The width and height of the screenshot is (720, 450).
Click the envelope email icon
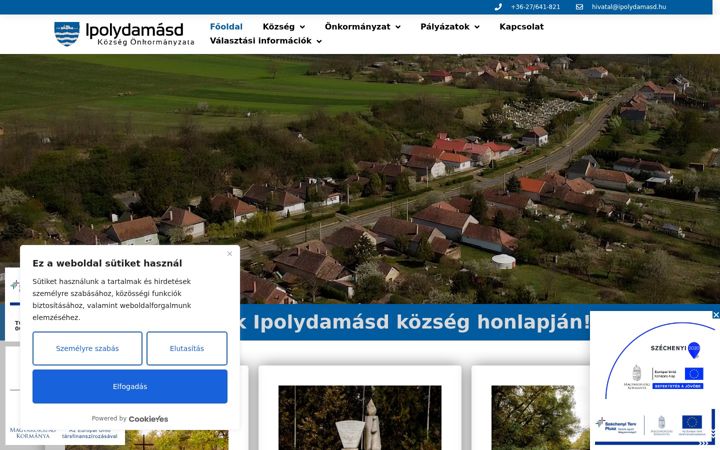(579, 7)
